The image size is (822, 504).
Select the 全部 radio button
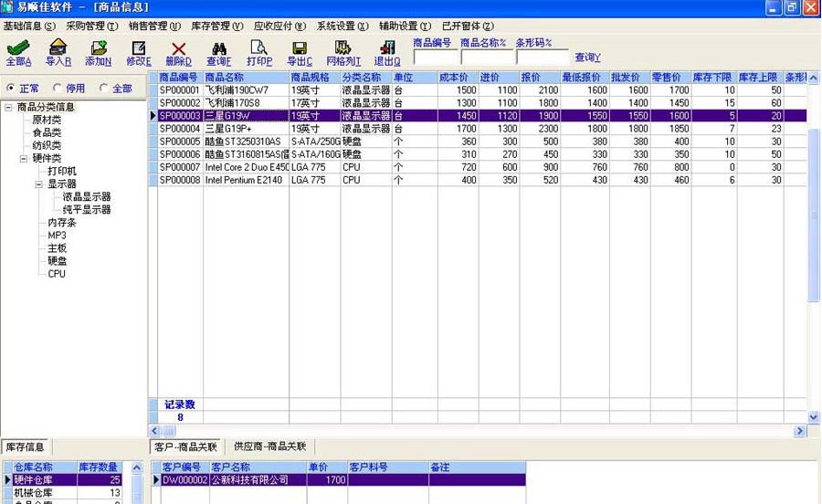point(103,88)
